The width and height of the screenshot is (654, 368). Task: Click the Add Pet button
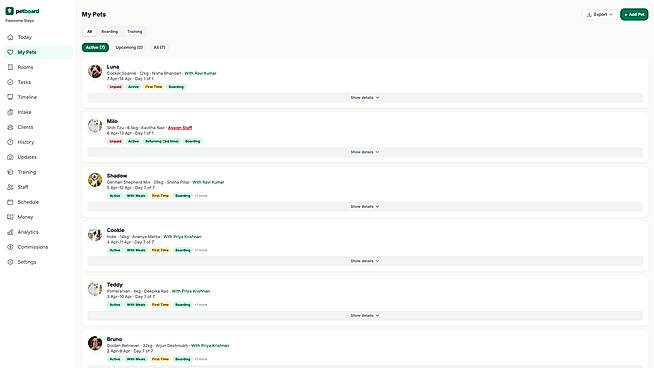(x=634, y=15)
